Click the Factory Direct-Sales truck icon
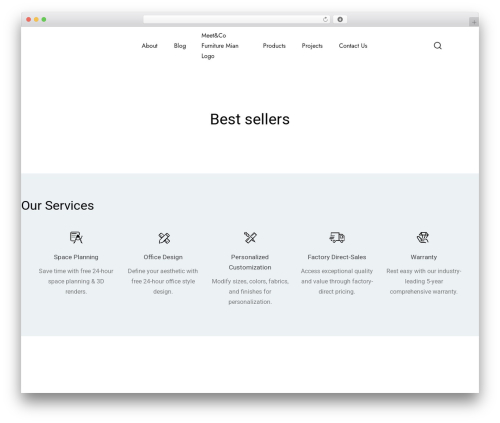The image size is (500, 423). [x=337, y=237]
